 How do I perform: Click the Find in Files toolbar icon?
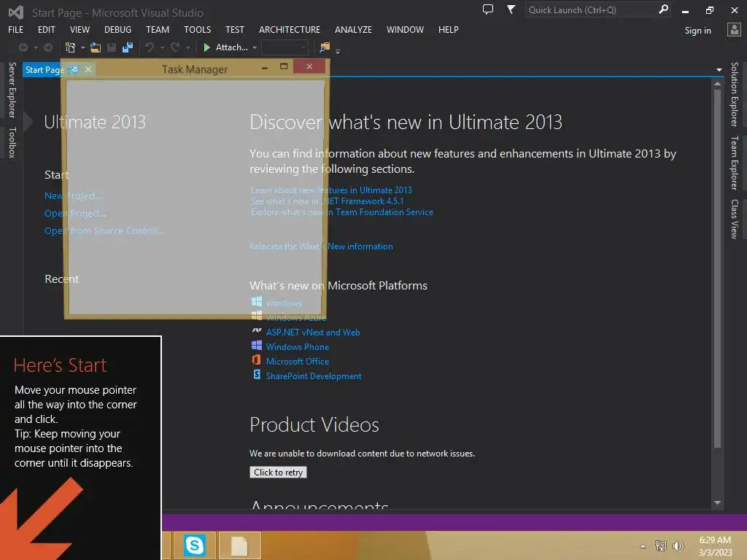click(325, 47)
